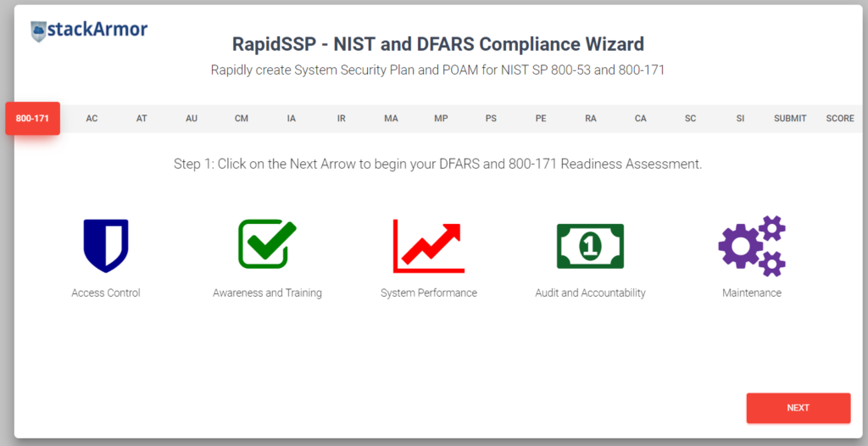Screen dimensions: 868x446
Task: Click the Maintenance label
Action: [752, 293]
